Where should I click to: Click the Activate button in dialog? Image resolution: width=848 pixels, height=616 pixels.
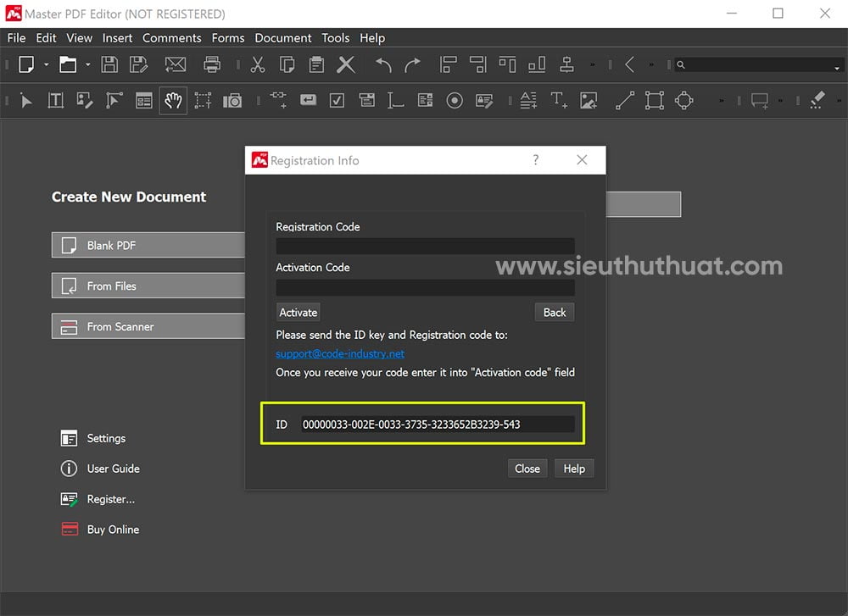298,313
